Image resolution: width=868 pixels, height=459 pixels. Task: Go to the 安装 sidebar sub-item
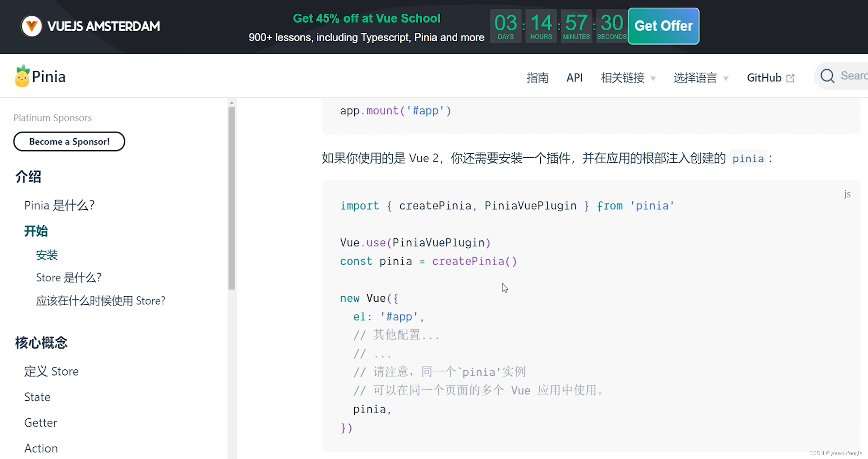coord(47,255)
